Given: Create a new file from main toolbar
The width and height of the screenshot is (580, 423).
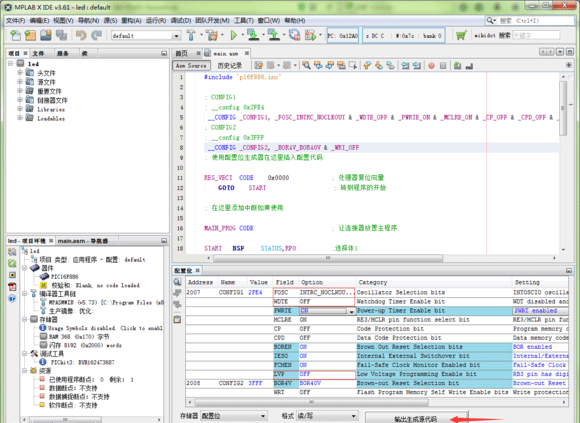Looking at the screenshot, I should [15, 35].
